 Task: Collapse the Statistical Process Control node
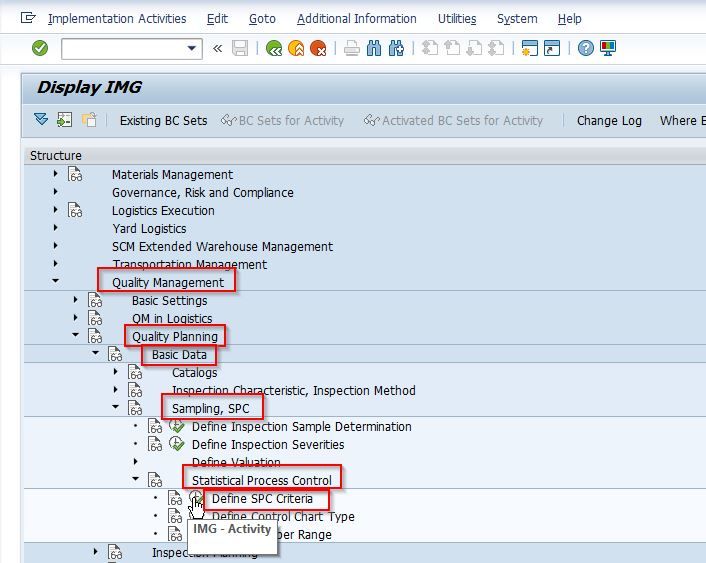pyautogui.click(x=136, y=479)
